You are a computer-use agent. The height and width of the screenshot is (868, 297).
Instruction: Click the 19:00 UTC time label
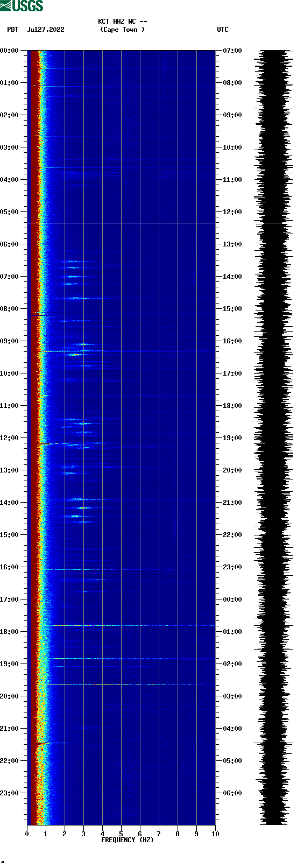coord(232,438)
